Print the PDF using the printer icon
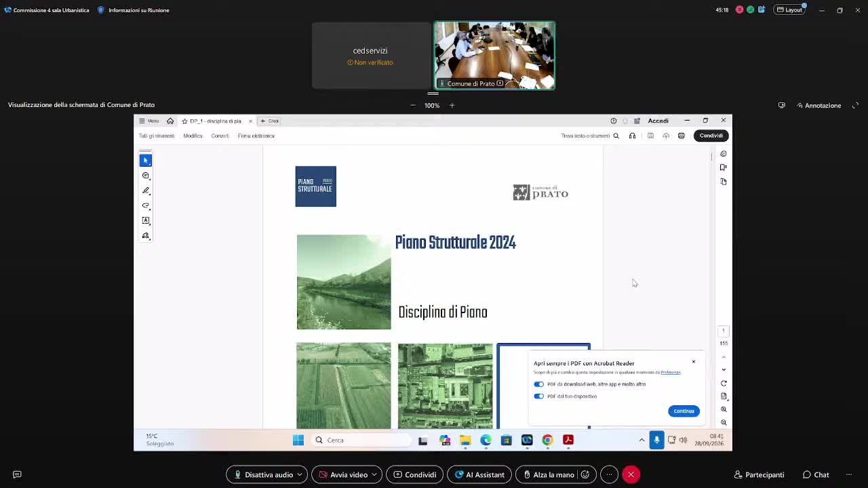The height and width of the screenshot is (488, 868). tap(682, 136)
